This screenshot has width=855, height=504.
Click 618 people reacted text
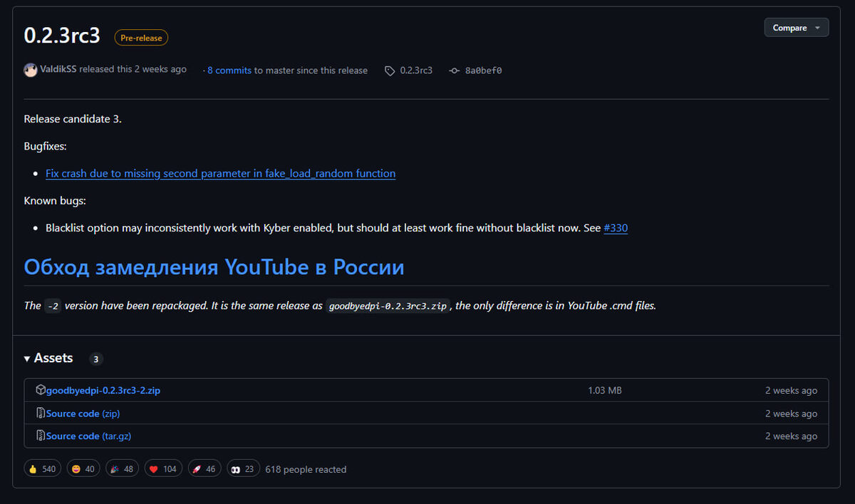pos(306,470)
